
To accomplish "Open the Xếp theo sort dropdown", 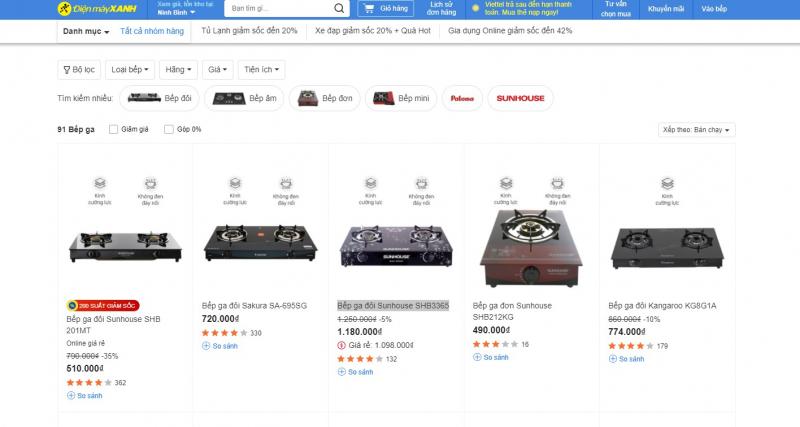I will click(x=697, y=129).
